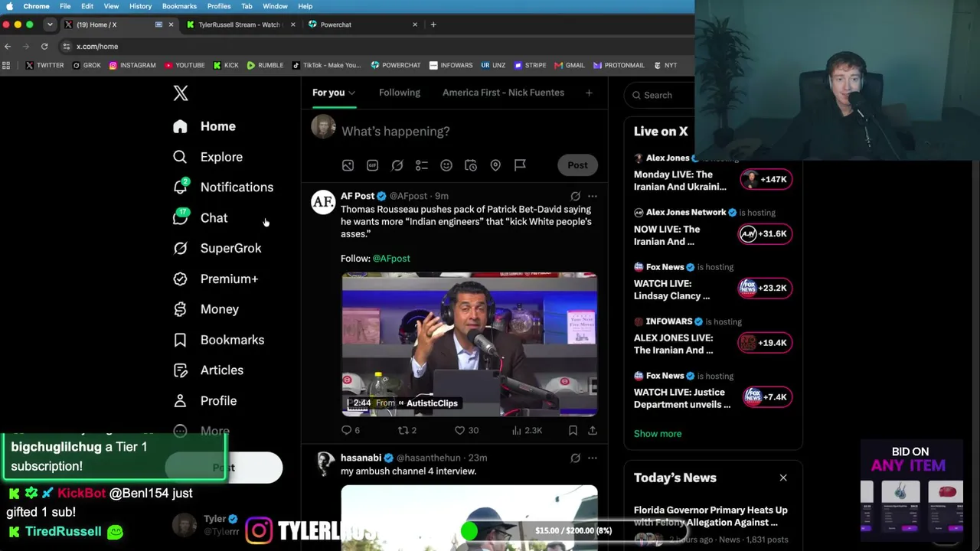Go to Home in X sidebar

click(x=204, y=126)
